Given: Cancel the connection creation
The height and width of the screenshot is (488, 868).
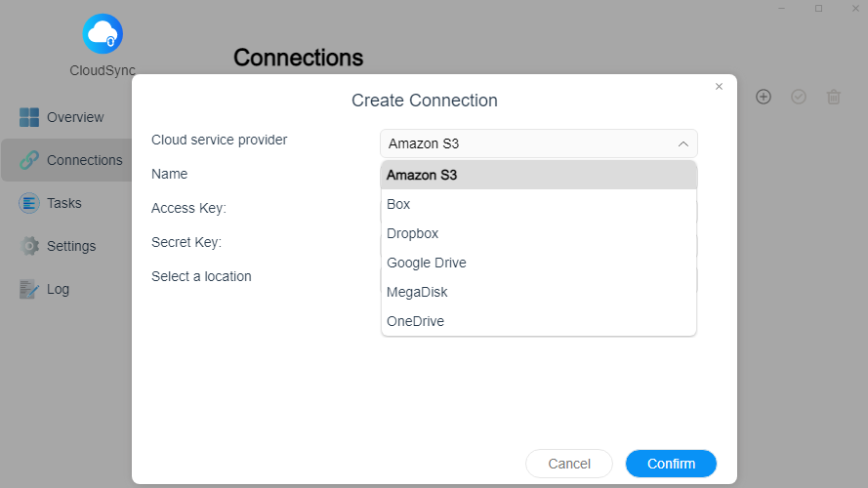Looking at the screenshot, I should [x=569, y=464].
